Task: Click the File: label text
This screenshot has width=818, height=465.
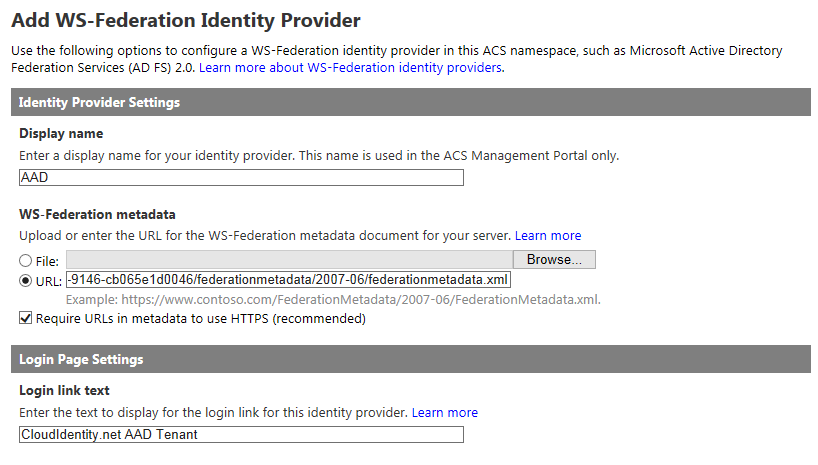Action: [47, 261]
